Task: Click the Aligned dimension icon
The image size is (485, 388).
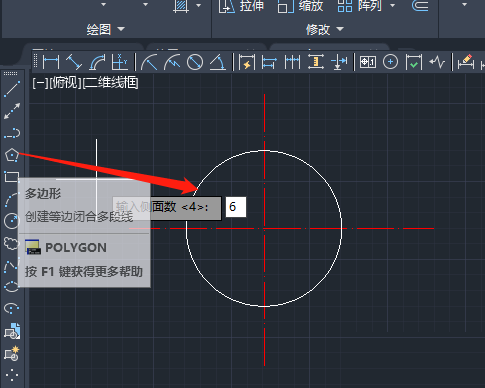Action: pos(74,62)
